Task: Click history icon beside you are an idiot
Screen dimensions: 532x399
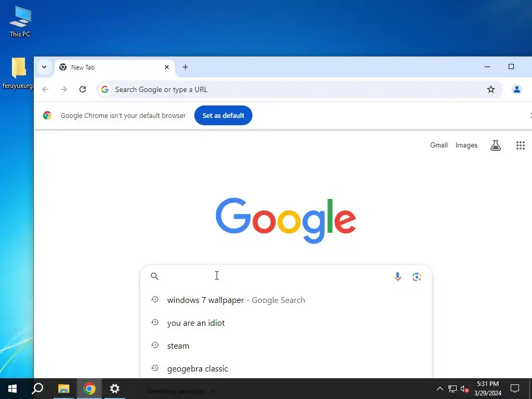Action: point(155,322)
